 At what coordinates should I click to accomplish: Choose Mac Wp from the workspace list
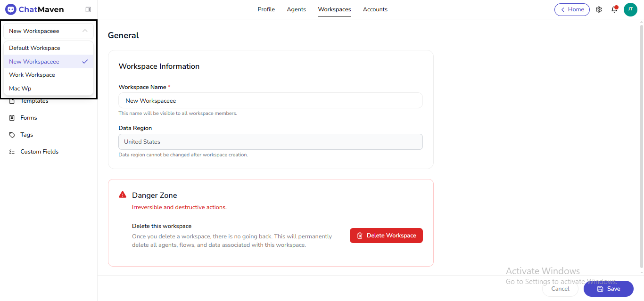pyautogui.click(x=20, y=88)
